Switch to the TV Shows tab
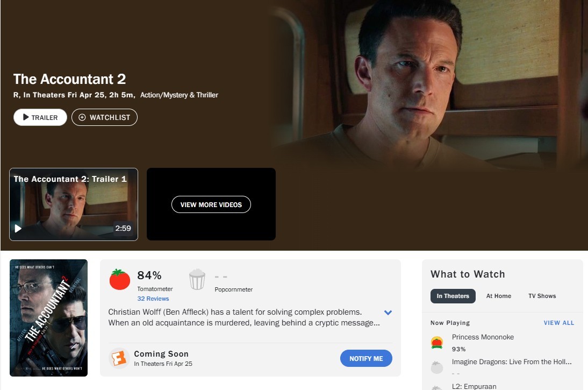 coord(542,296)
